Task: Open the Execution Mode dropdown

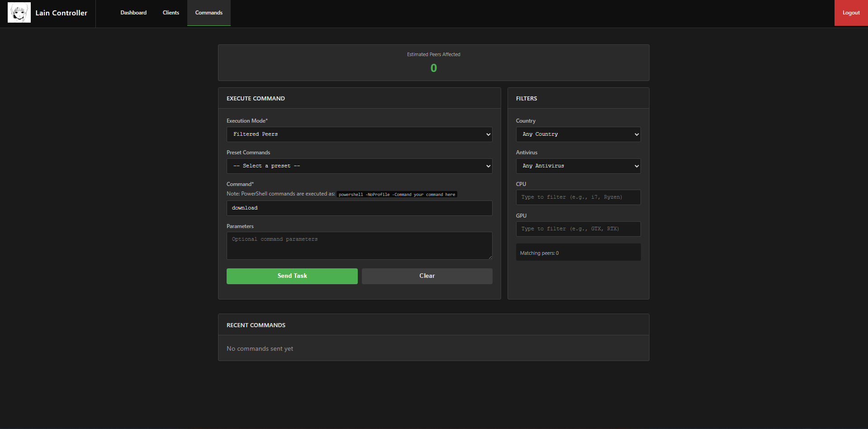Action: (360, 134)
